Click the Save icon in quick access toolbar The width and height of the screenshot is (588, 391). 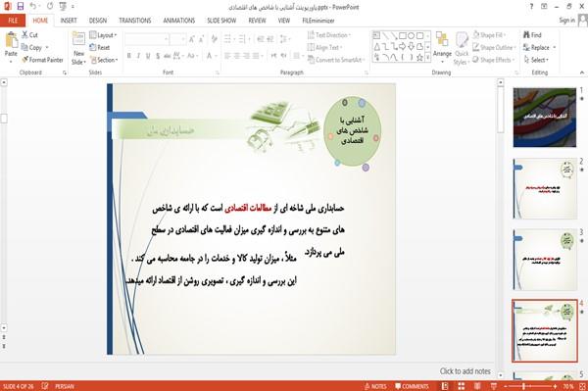point(21,6)
